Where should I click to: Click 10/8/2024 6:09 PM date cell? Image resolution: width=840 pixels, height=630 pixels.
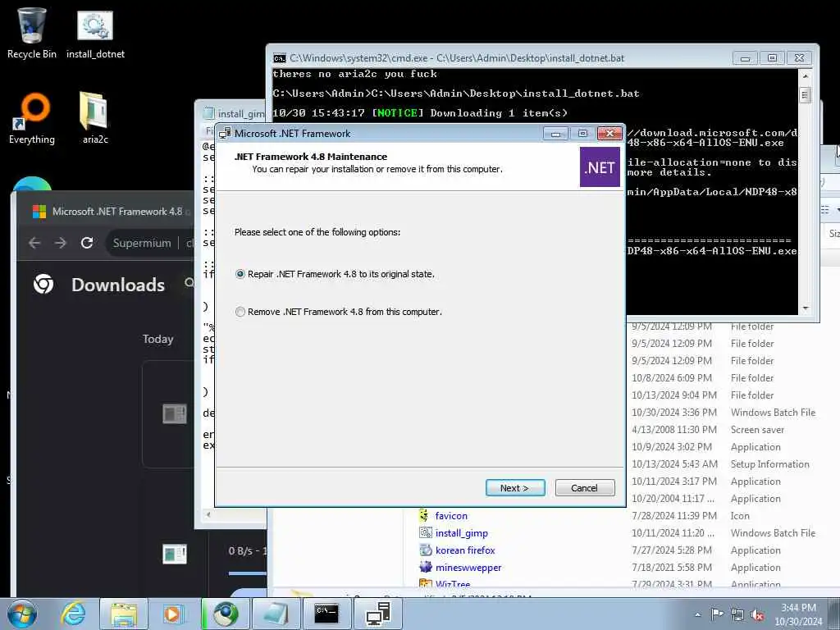(x=672, y=378)
